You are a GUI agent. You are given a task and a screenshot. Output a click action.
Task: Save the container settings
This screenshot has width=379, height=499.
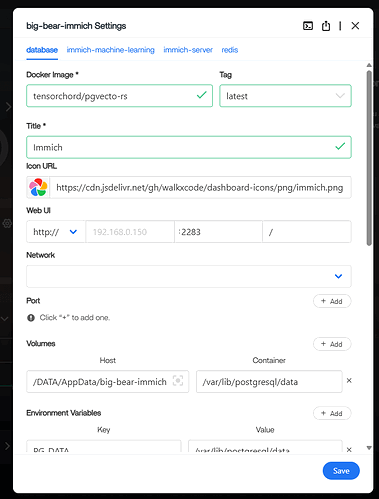[x=341, y=471]
